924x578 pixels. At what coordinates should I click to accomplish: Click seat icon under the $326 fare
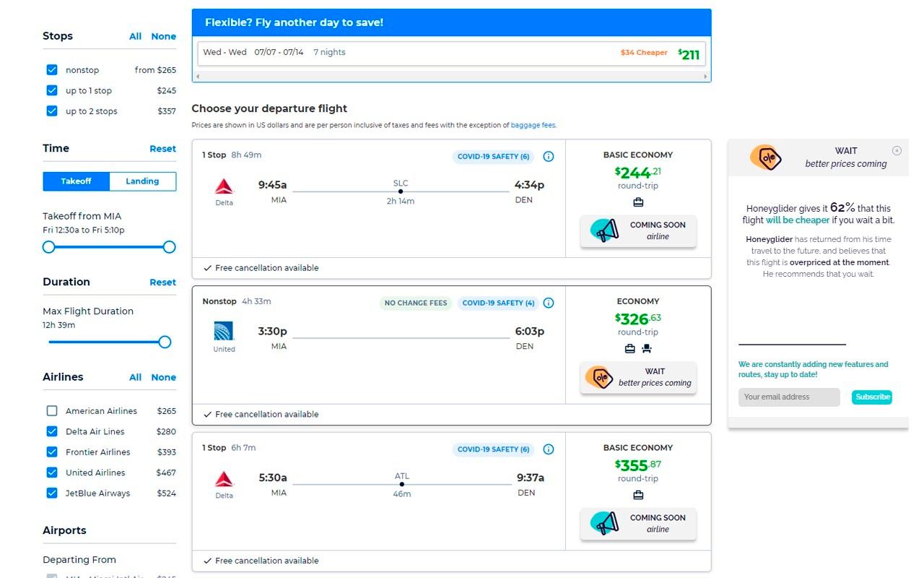click(x=647, y=349)
